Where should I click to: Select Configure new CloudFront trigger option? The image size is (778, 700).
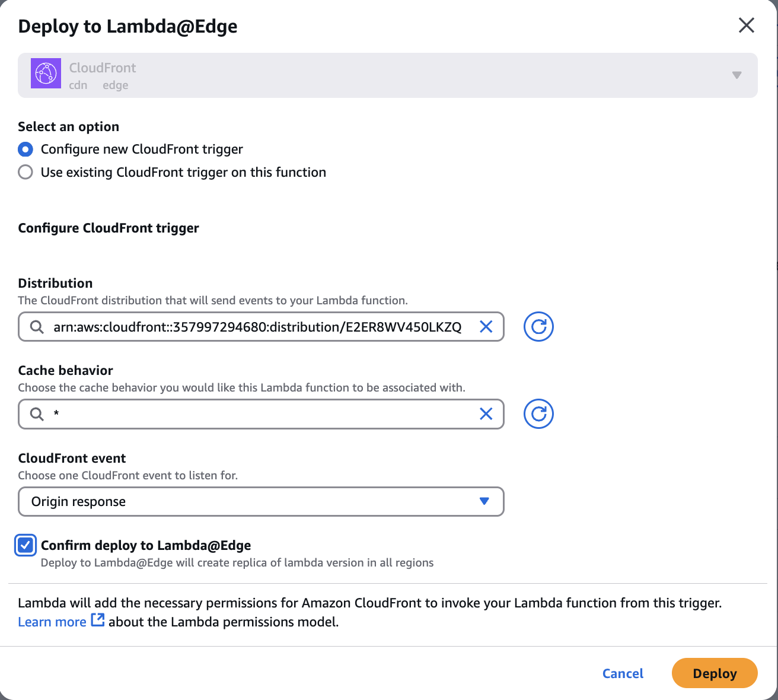25,149
